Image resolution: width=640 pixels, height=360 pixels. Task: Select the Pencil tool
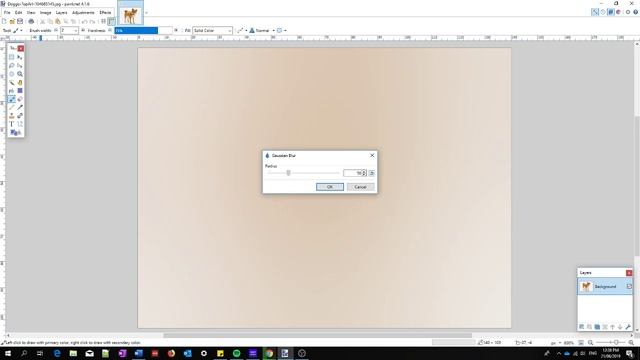[12, 107]
